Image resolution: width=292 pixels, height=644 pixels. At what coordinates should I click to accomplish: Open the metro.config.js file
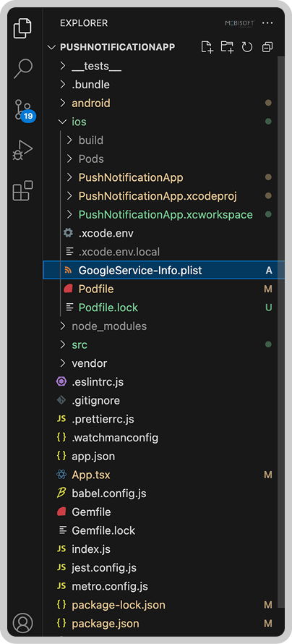coord(110,586)
